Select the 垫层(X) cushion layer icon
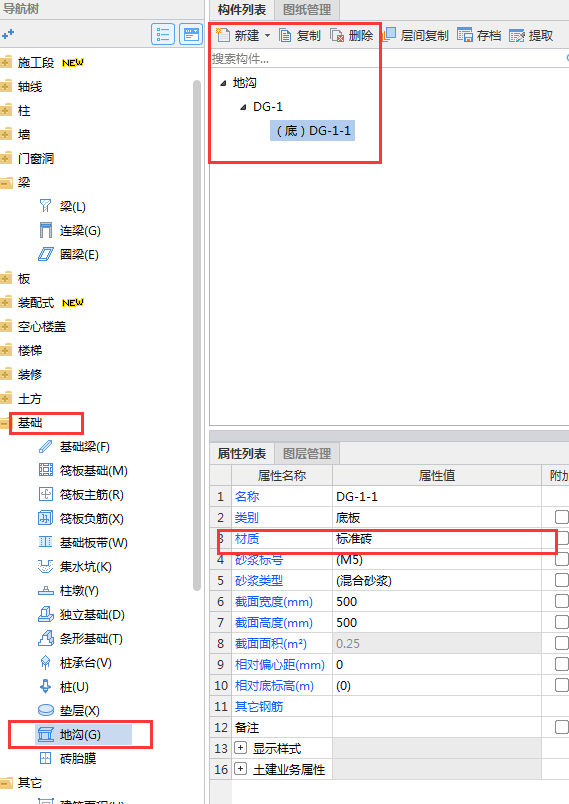 46,710
